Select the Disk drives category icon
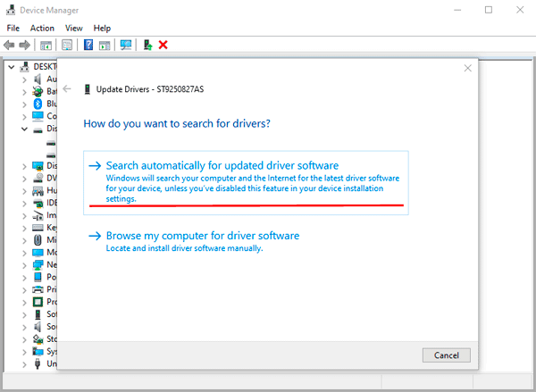Screen dimensions: 536x392 [x=38, y=129]
